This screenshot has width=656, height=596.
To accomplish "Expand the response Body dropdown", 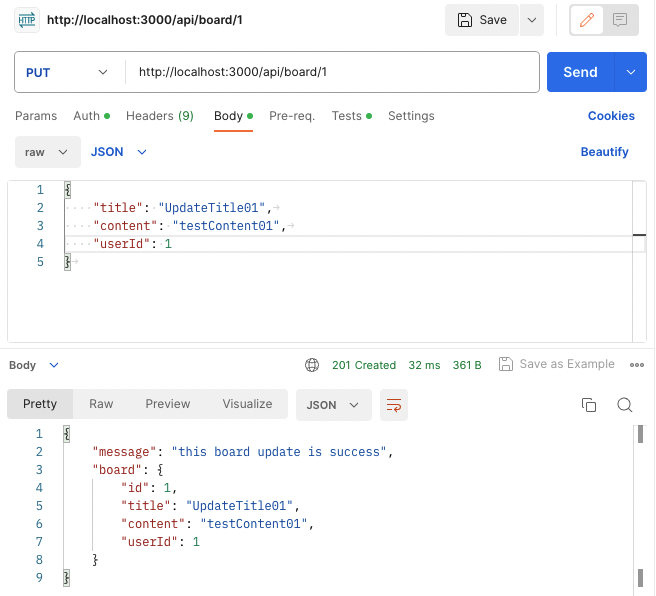I will coord(34,365).
